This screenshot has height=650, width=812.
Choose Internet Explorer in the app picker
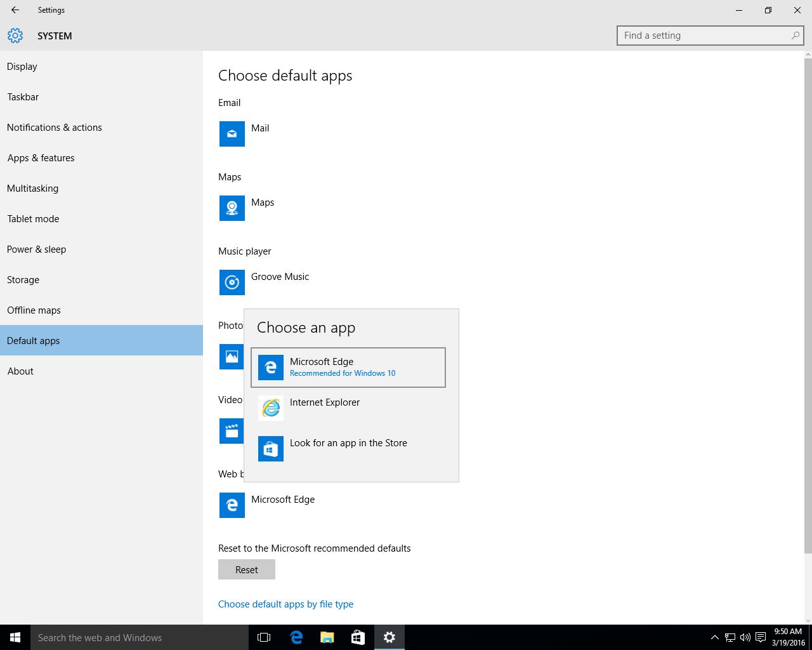[x=348, y=408]
